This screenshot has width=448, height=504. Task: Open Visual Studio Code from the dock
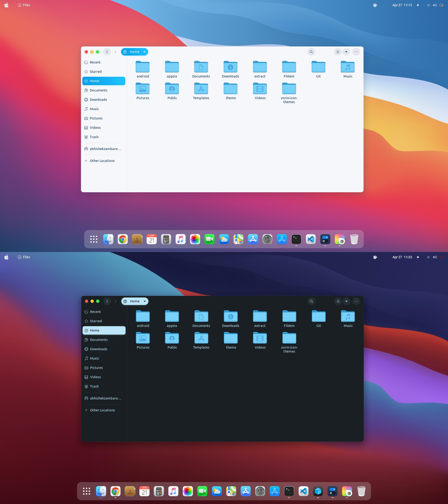pyautogui.click(x=311, y=239)
